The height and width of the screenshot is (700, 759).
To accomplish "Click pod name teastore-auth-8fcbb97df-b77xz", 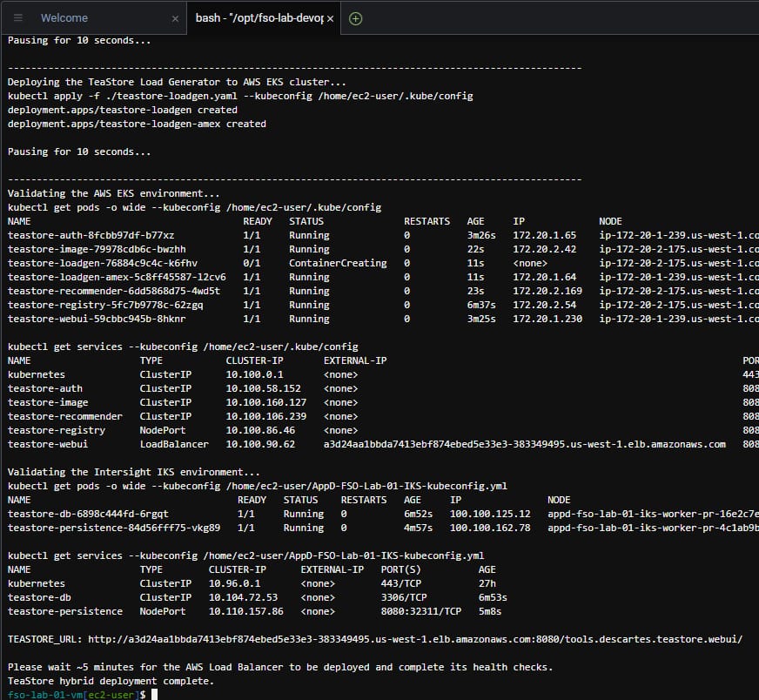I will tap(91, 235).
